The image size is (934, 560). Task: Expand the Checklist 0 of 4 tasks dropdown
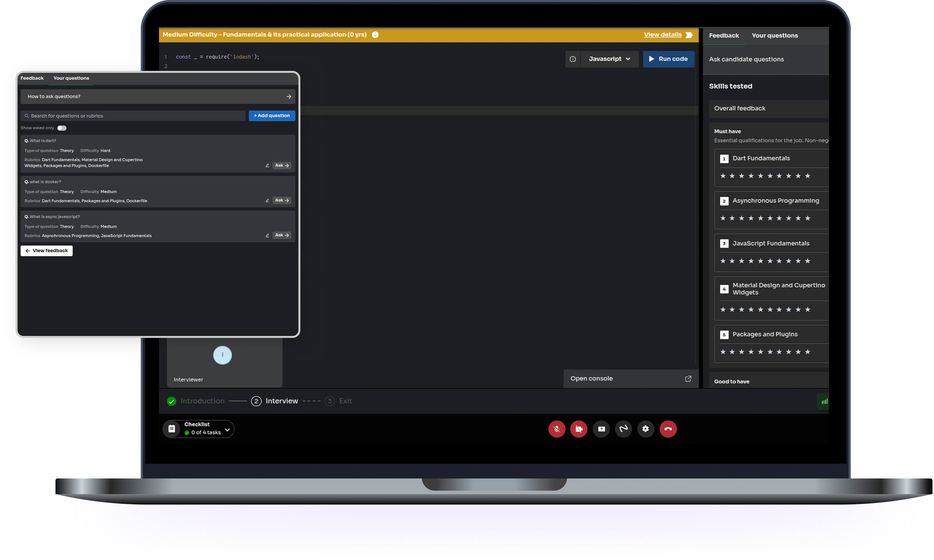(x=227, y=430)
